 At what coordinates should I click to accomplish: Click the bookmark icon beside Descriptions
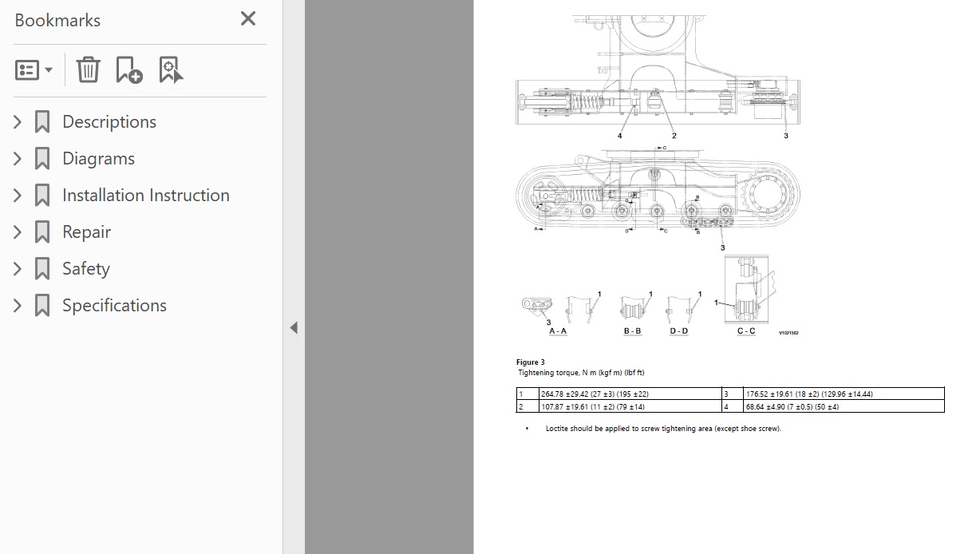(x=42, y=122)
